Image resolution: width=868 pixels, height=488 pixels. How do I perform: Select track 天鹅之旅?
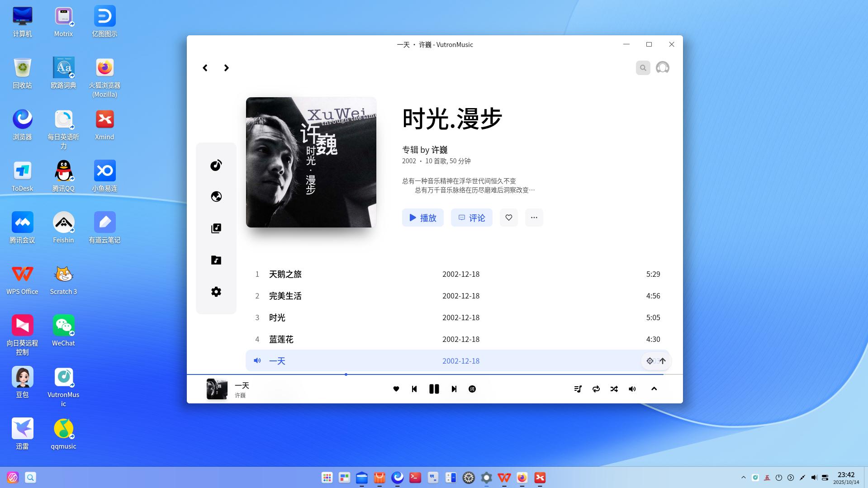pos(457,274)
